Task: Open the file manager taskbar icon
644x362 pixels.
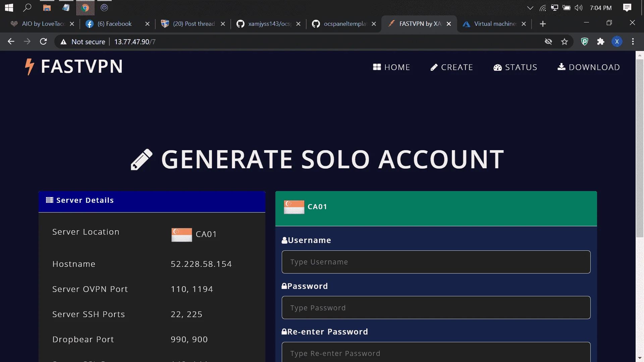Action: click(47, 8)
